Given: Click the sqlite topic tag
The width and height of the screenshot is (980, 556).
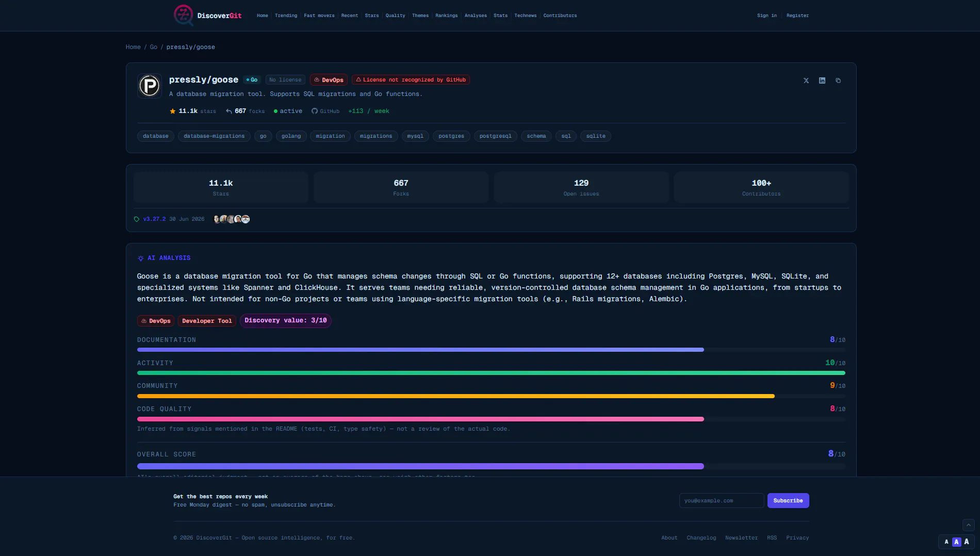Looking at the screenshot, I should (596, 136).
